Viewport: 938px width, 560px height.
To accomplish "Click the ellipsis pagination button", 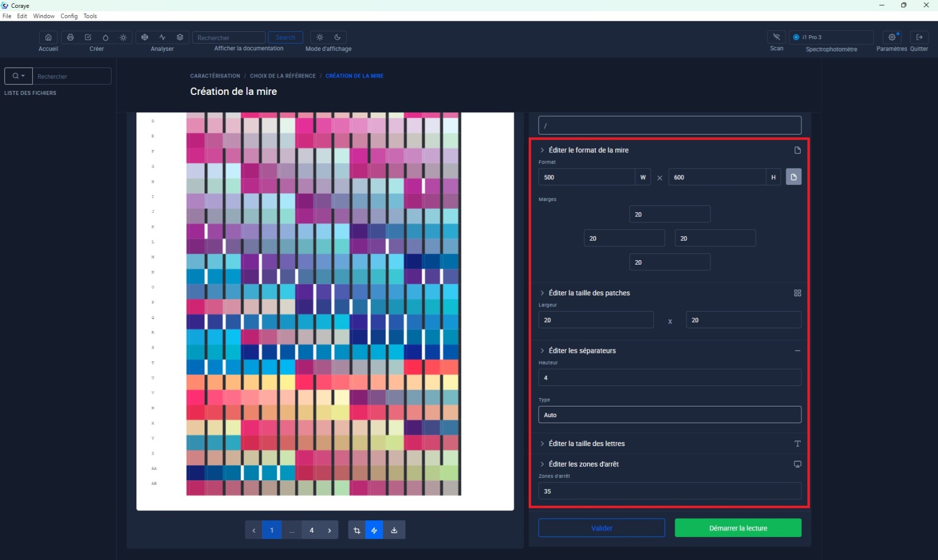I will [291, 530].
